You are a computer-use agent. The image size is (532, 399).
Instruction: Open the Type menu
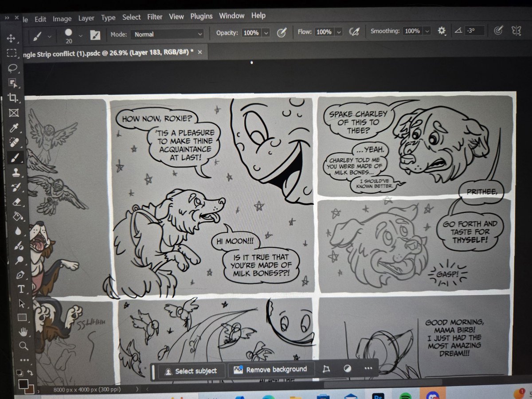108,18
